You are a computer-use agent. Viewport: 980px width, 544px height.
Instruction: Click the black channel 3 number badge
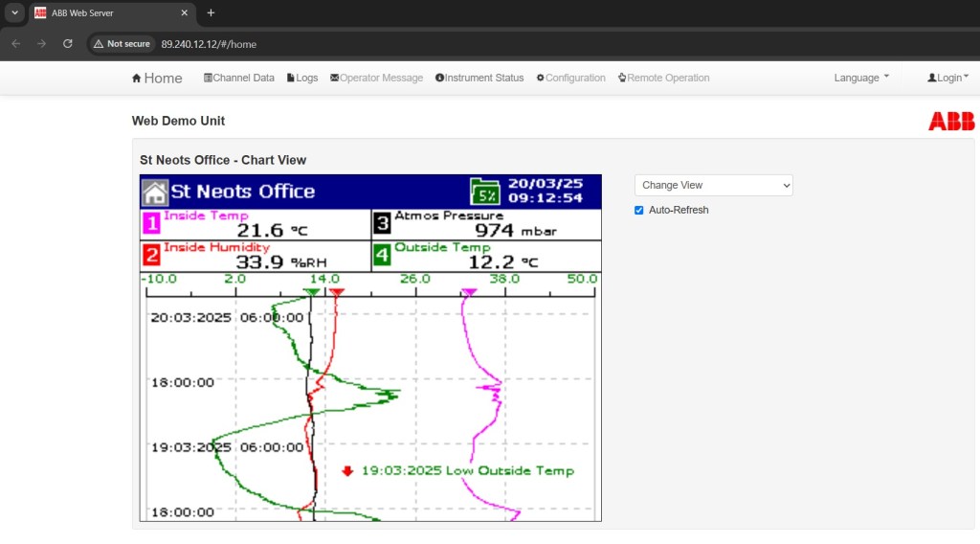tap(382, 224)
